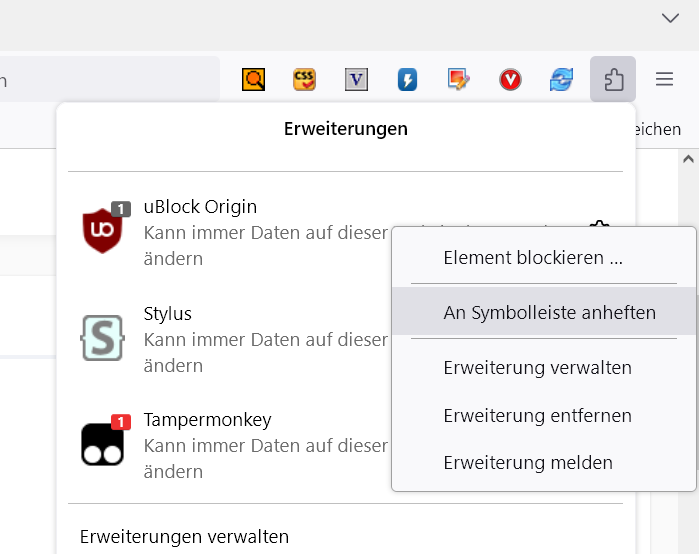Open 'Erweiterungen verwalten' link at panel bottom

point(184,537)
